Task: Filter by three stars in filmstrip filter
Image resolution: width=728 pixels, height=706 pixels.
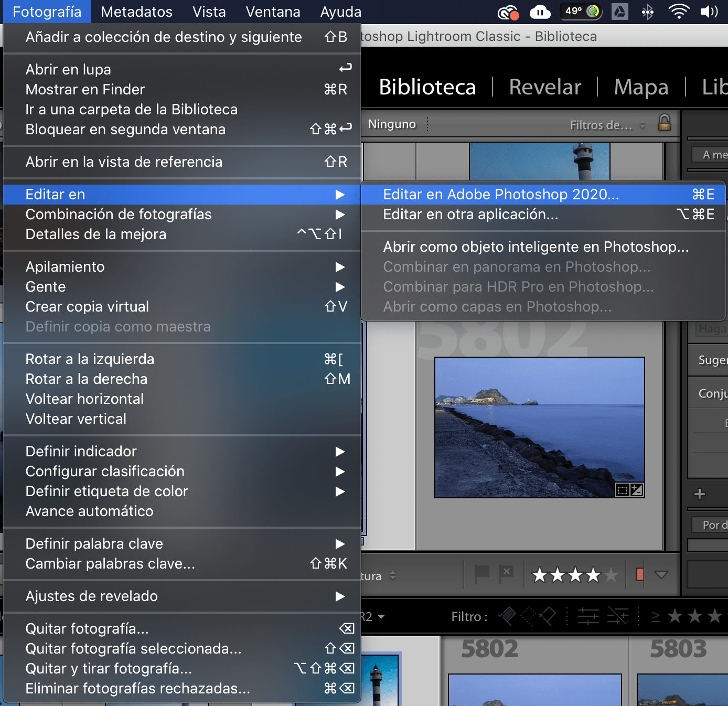Action: (714, 616)
